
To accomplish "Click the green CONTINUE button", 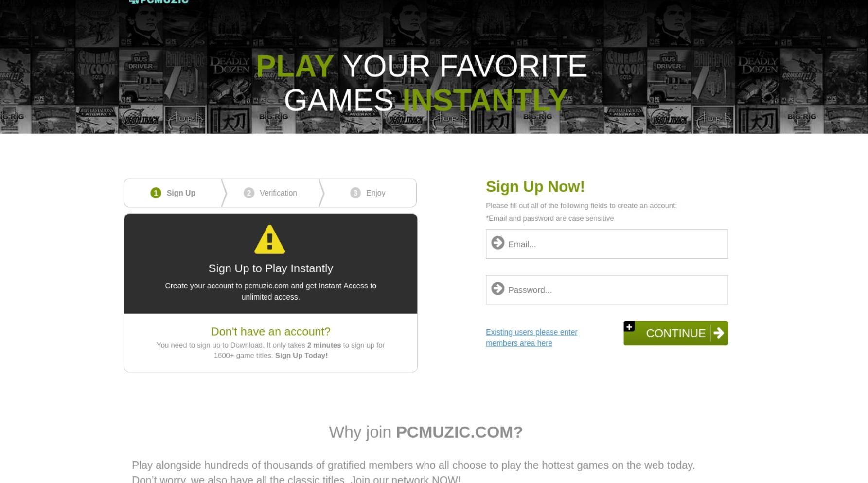I will [676, 333].
